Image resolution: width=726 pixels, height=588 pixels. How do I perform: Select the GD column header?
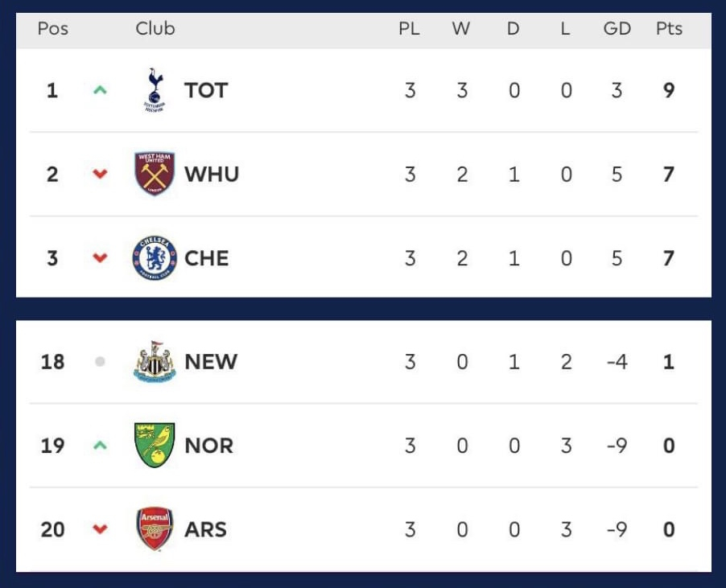click(x=617, y=29)
